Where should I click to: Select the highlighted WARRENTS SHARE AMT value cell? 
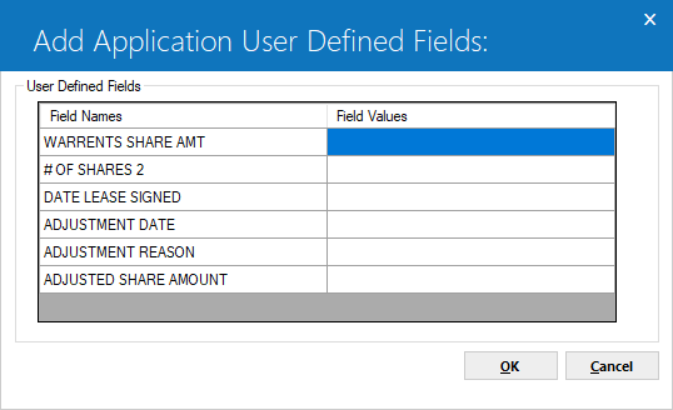[471, 142]
